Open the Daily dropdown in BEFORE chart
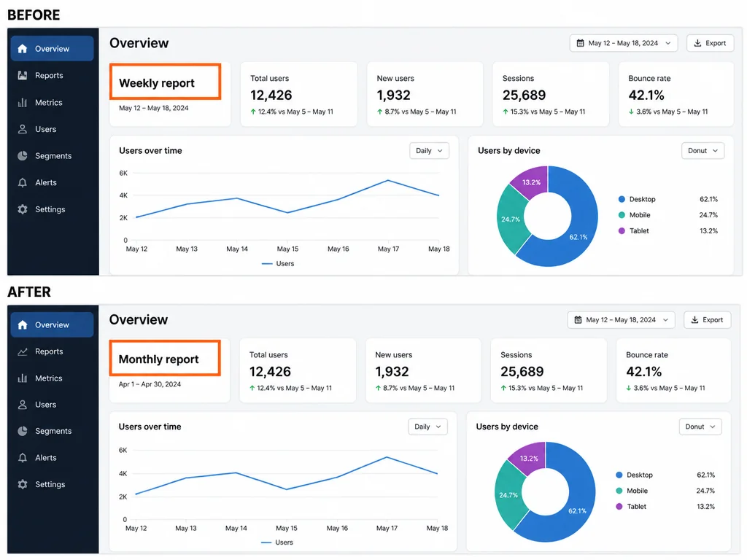 (429, 150)
